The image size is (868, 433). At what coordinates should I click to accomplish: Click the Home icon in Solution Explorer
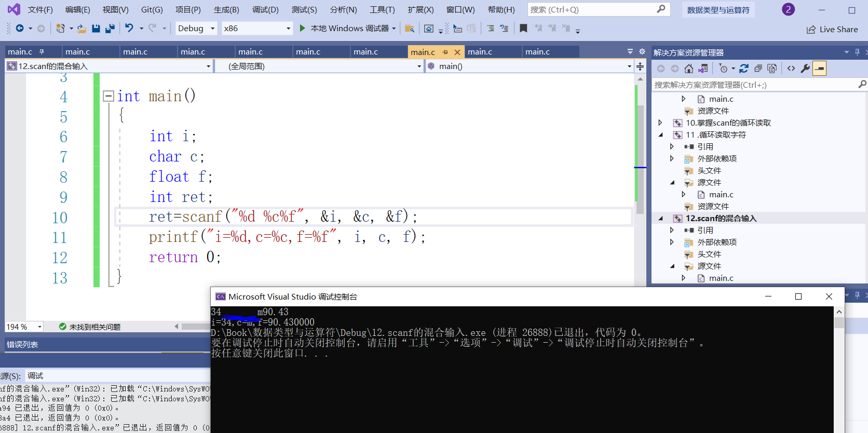[x=689, y=69]
